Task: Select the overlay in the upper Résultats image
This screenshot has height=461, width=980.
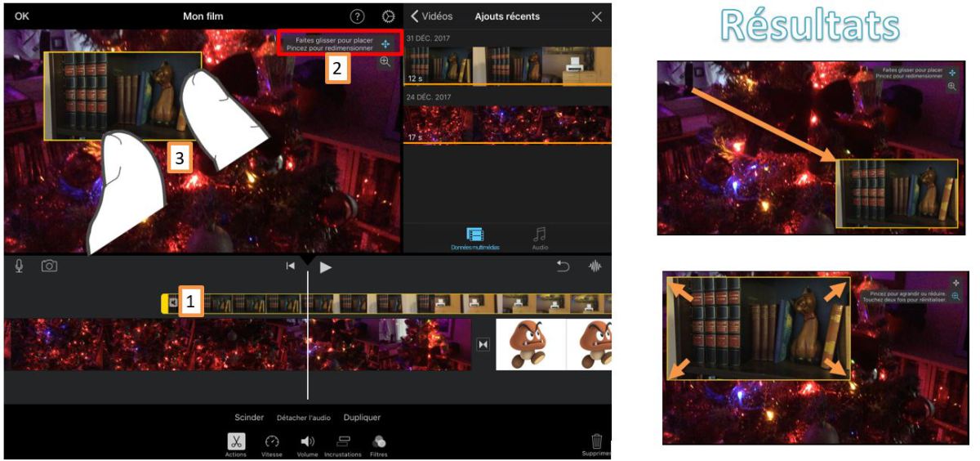Action: coord(897,194)
